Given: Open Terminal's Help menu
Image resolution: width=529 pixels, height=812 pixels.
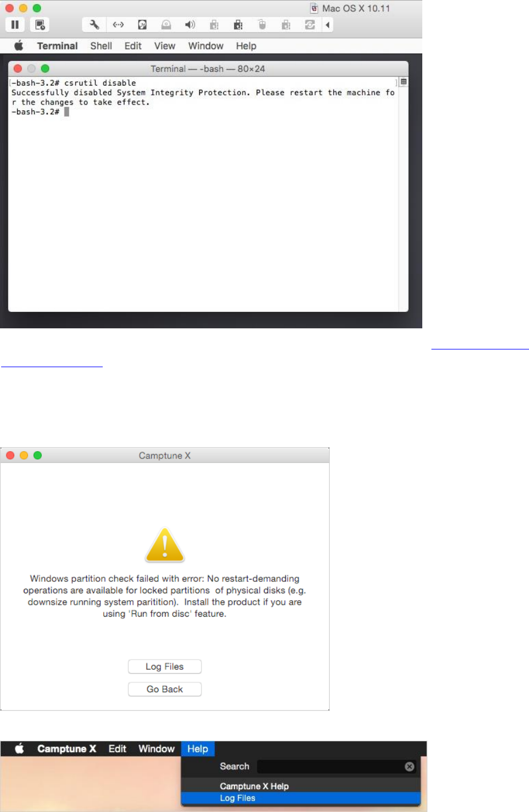Looking at the screenshot, I should point(246,46).
